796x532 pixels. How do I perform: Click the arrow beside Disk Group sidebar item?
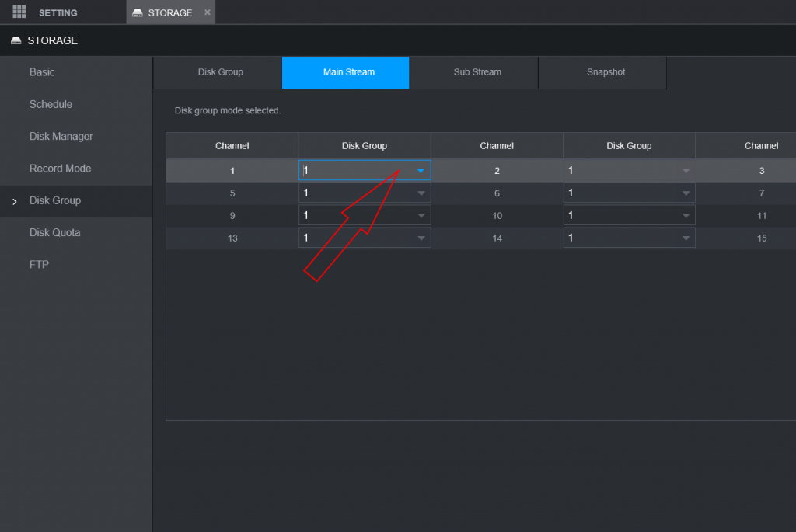click(14, 201)
